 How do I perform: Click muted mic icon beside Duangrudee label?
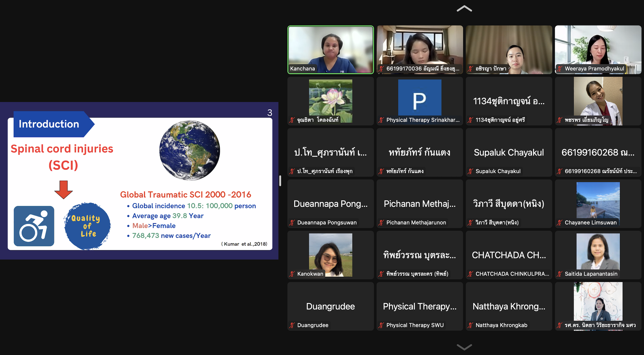point(292,325)
